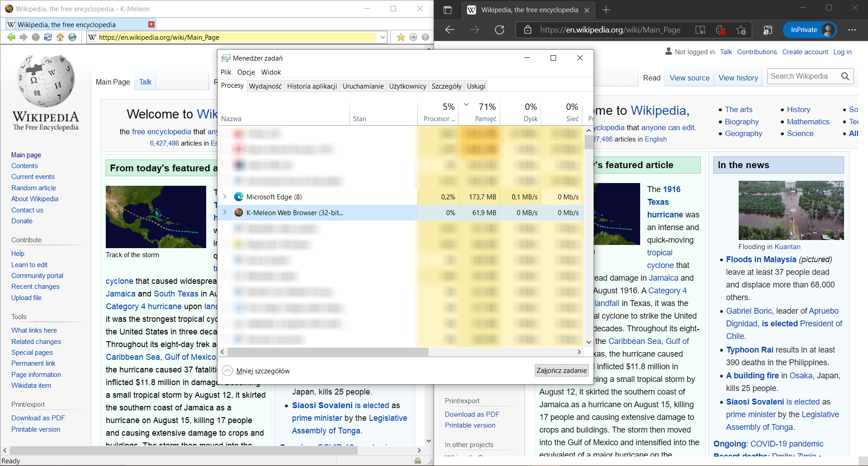Expand Microsoft Edge (8) process row
Screen dimensions: 868x466
(225, 197)
